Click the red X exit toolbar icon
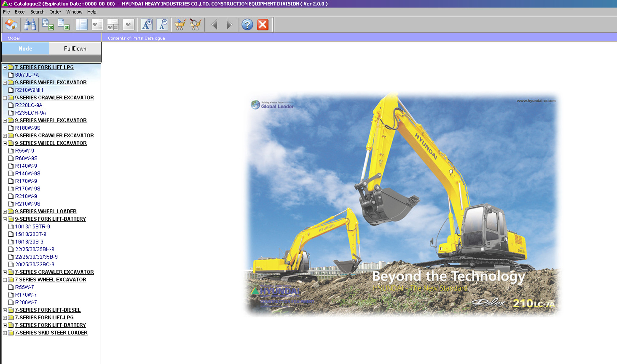Screen dimensions: 617x364 click(x=263, y=25)
